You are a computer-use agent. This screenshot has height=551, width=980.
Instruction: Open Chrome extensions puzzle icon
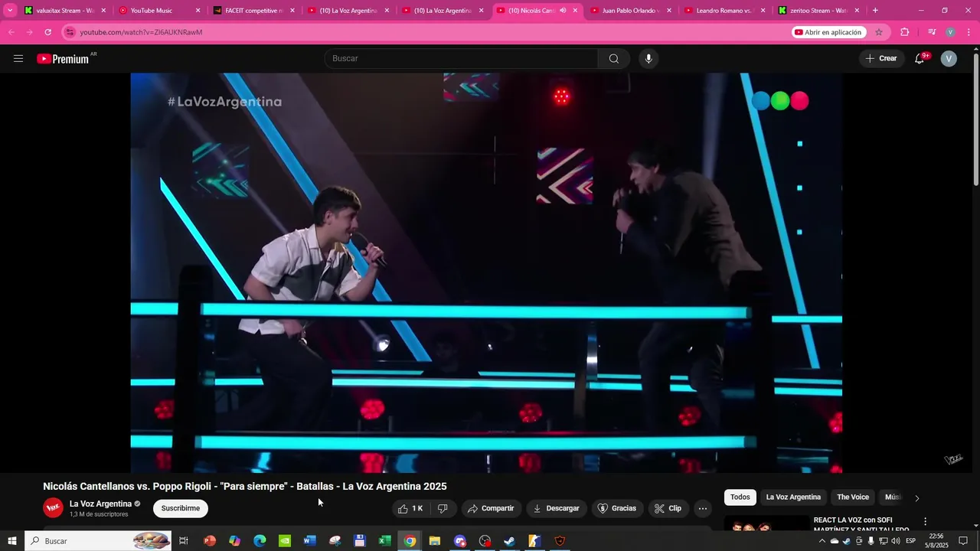[x=905, y=32]
